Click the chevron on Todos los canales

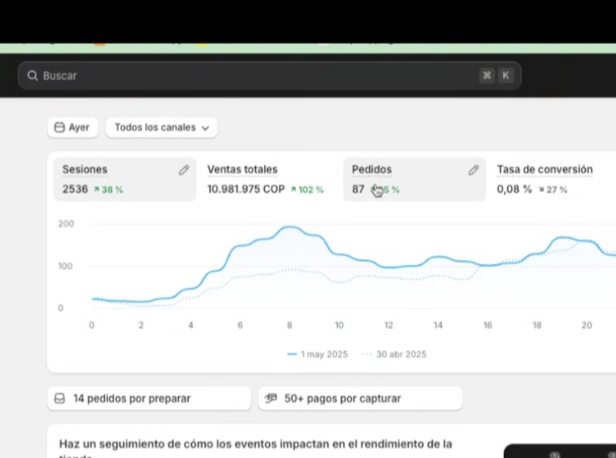tap(206, 128)
